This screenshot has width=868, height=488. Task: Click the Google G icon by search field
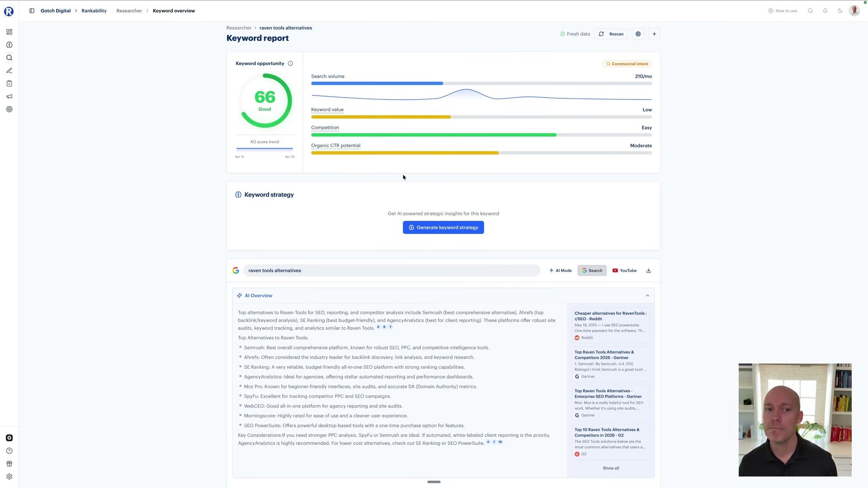tap(236, 271)
